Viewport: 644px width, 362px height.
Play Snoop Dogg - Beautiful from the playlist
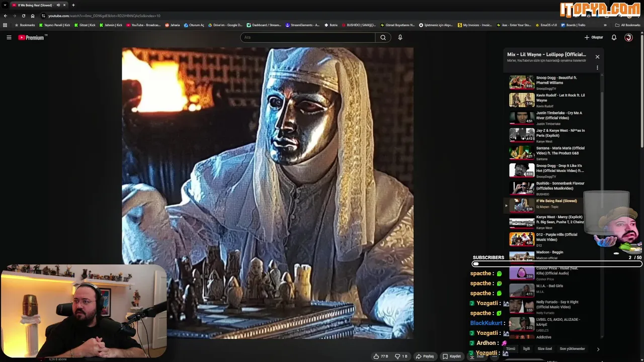(x=552, y=82)
